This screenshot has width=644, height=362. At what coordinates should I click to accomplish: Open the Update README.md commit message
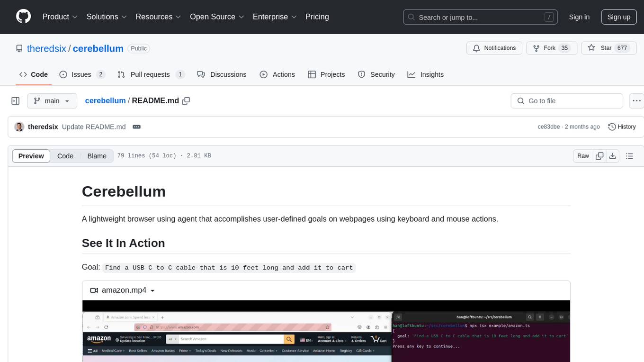point(94,127)
